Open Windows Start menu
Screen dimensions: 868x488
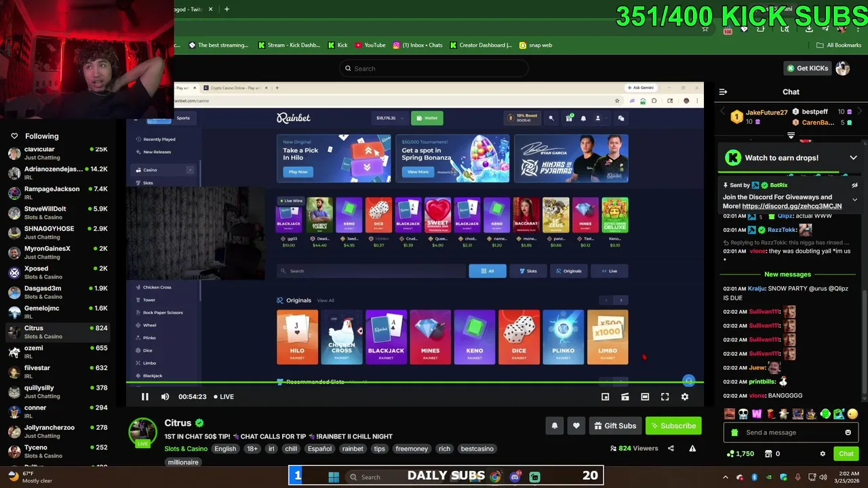[x=334, y=477]
